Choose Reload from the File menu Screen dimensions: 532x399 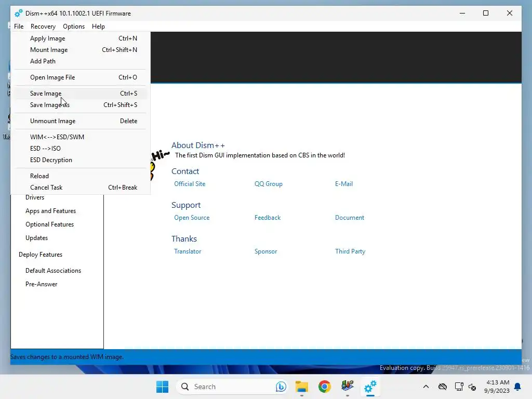coord(81,176)
